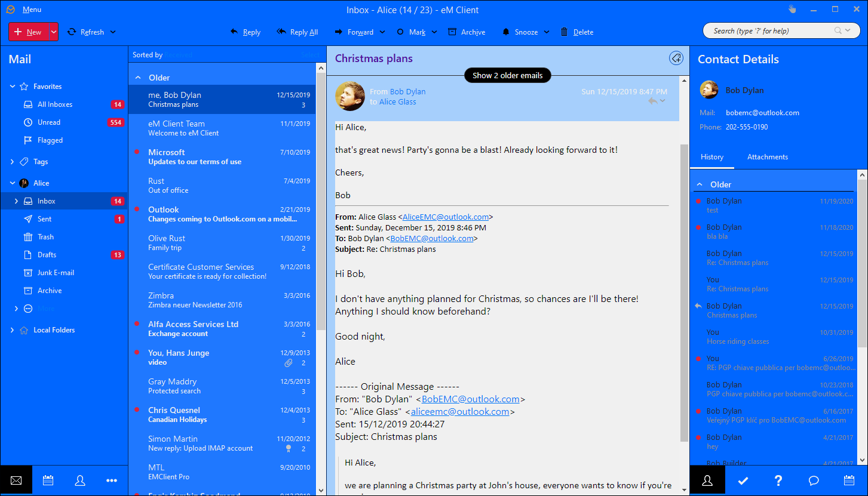868x496 pixels.
Task: Click Bob Dylan sender link in header
Action: pos(407,91)
